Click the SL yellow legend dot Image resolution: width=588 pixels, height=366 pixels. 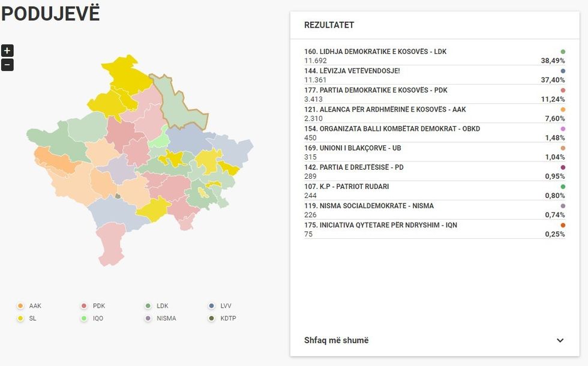(x=20, y=319)
